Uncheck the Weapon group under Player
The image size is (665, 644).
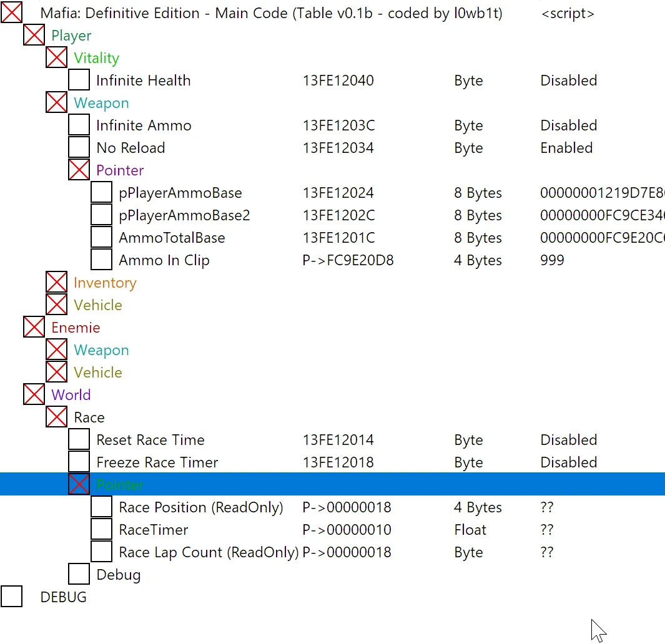coord(56,102)
